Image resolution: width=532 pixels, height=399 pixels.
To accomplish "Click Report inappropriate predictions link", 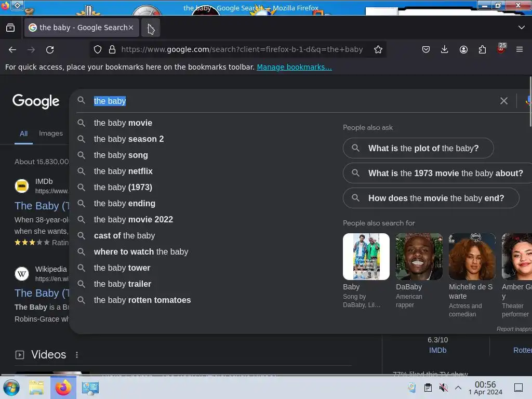I will click(514, 329).
